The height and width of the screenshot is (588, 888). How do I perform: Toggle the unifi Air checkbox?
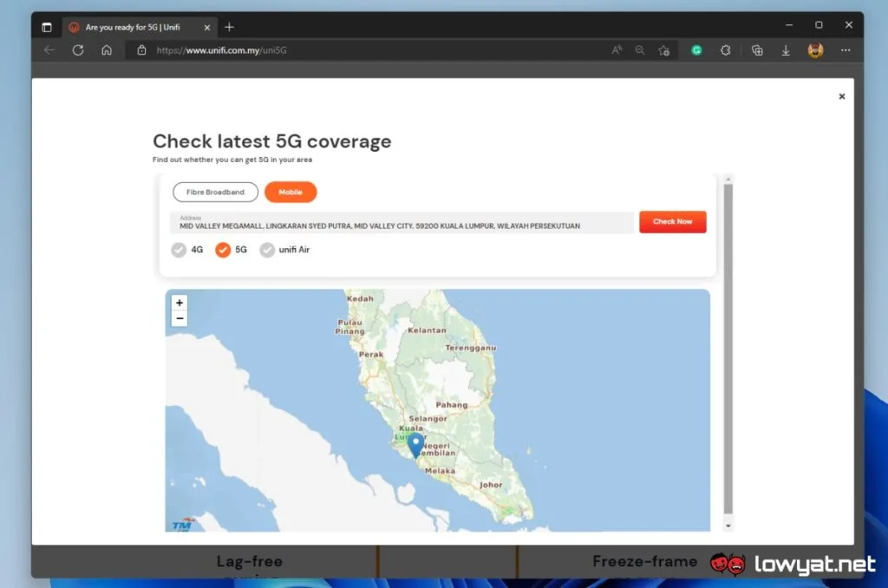click(267, 250)
